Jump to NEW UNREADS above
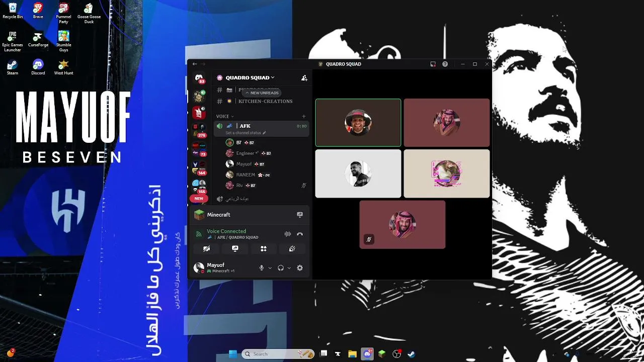The height and width of the screenshot is (362, 644). pos(262,93)
